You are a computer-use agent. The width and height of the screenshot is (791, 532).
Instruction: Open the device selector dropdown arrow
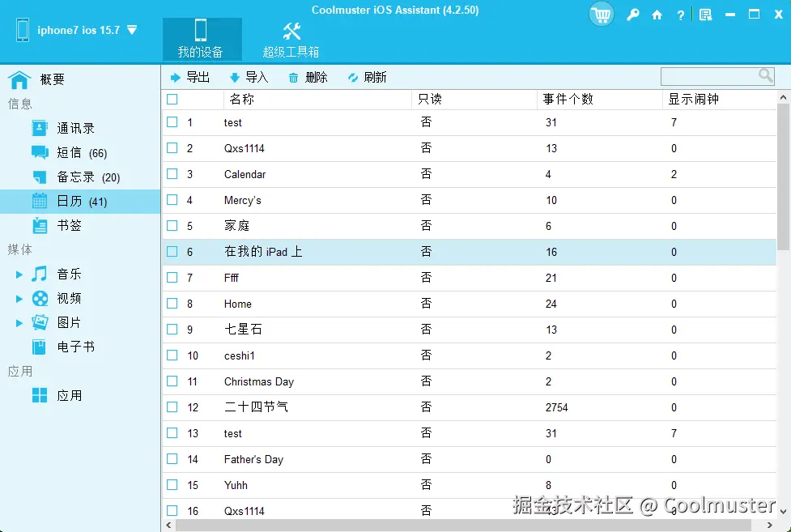click(x=132, y=30)
